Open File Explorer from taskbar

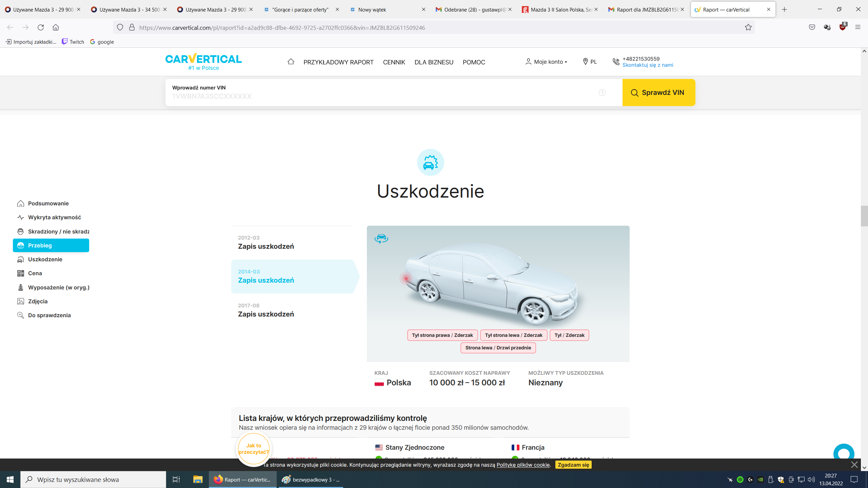click(198, 479)
